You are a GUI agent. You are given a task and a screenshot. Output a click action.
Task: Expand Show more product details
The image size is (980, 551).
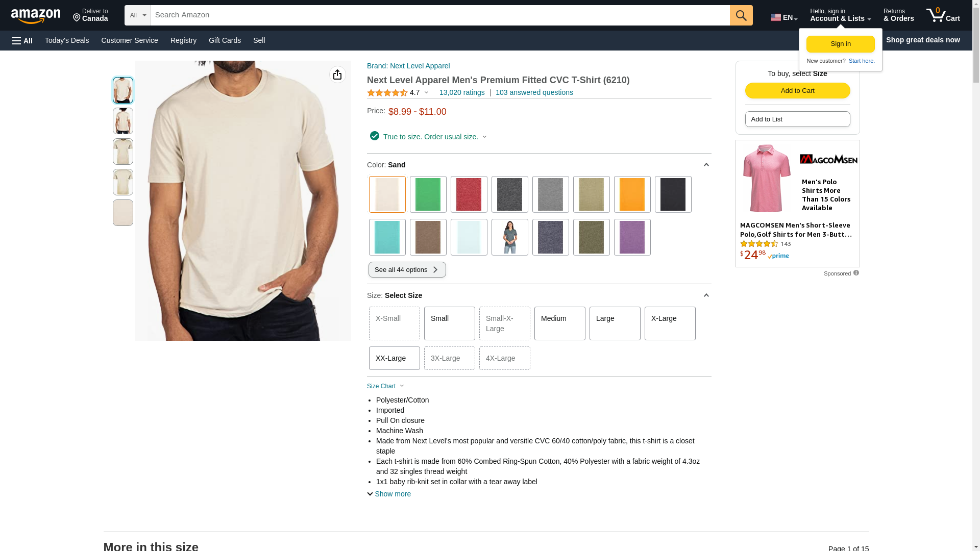pyautogui.click(x=389, y=494)
